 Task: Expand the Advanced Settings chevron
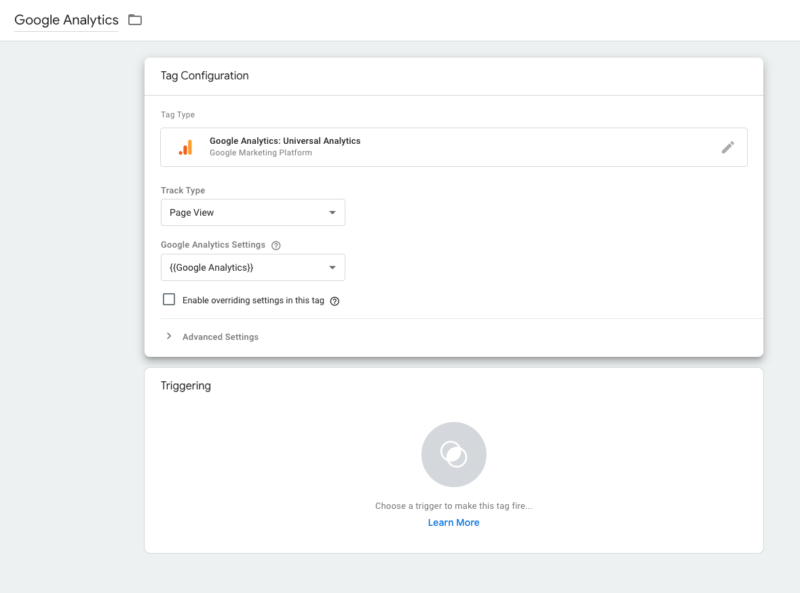tap(169, 337)
